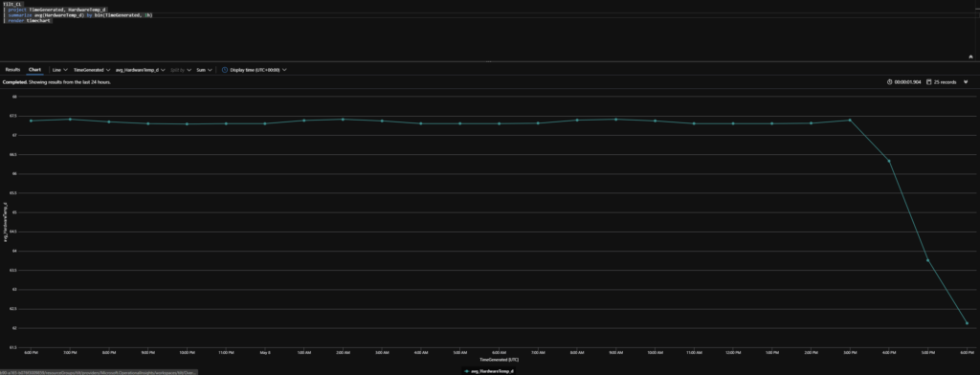Image resolution: width=980 pixels, height=375 pixels.
Task: Collapse the query editor with the up chevron
Action: point(970,56)
